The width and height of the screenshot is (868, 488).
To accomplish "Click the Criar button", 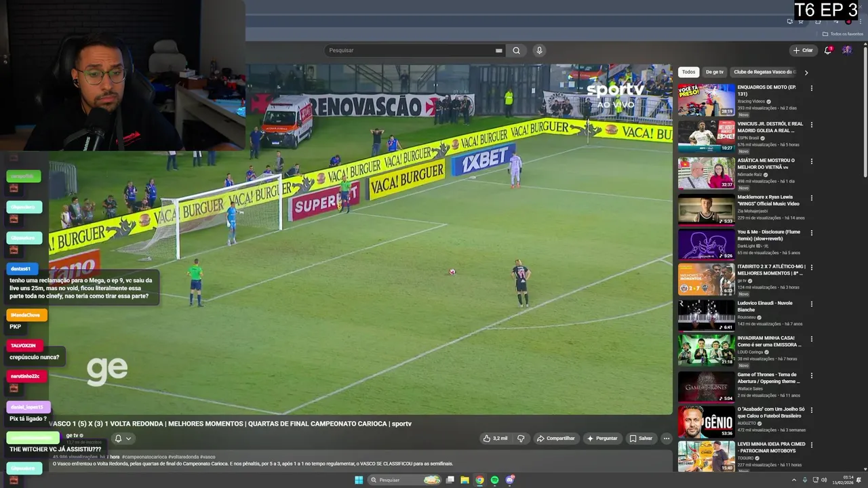I will coord(802,50).
